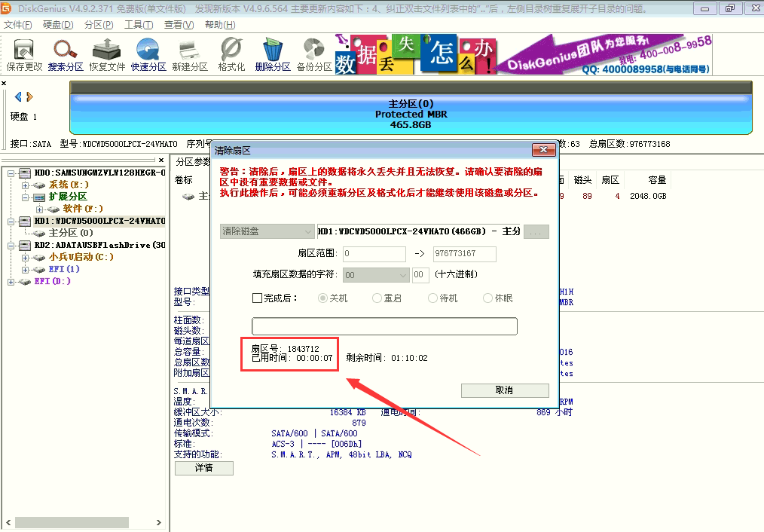Click the DiskGenius data recovery banner ad
The height and width of the screenshot is (532, 764).
click(524, 54)
